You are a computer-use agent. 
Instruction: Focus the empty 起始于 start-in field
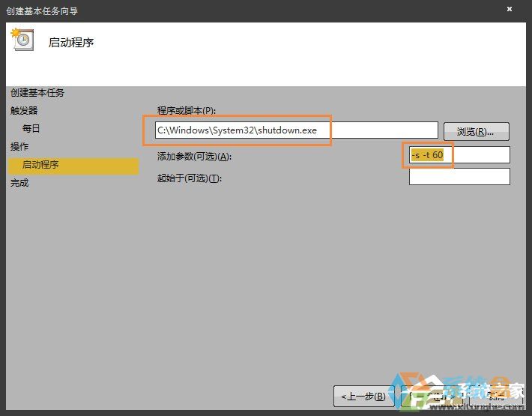(x=459, y=177)
